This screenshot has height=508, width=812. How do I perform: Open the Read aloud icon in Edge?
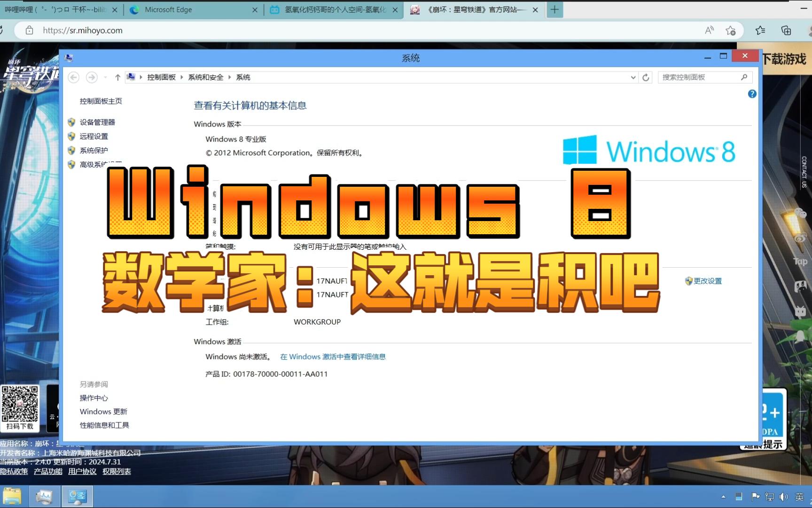point(709,30)
